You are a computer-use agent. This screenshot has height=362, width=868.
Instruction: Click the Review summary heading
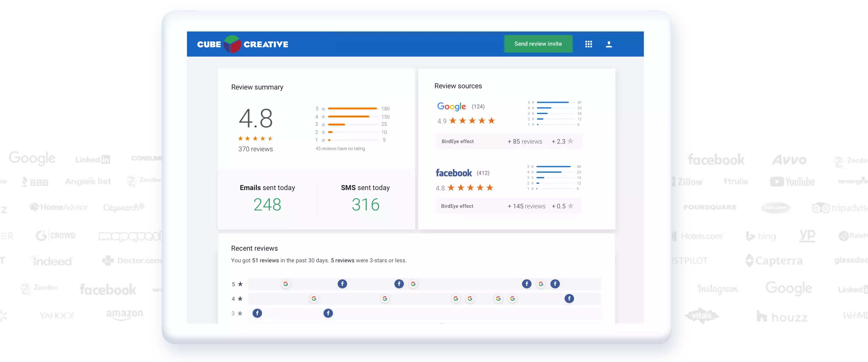pyautogui.click(x=257, y=87)
